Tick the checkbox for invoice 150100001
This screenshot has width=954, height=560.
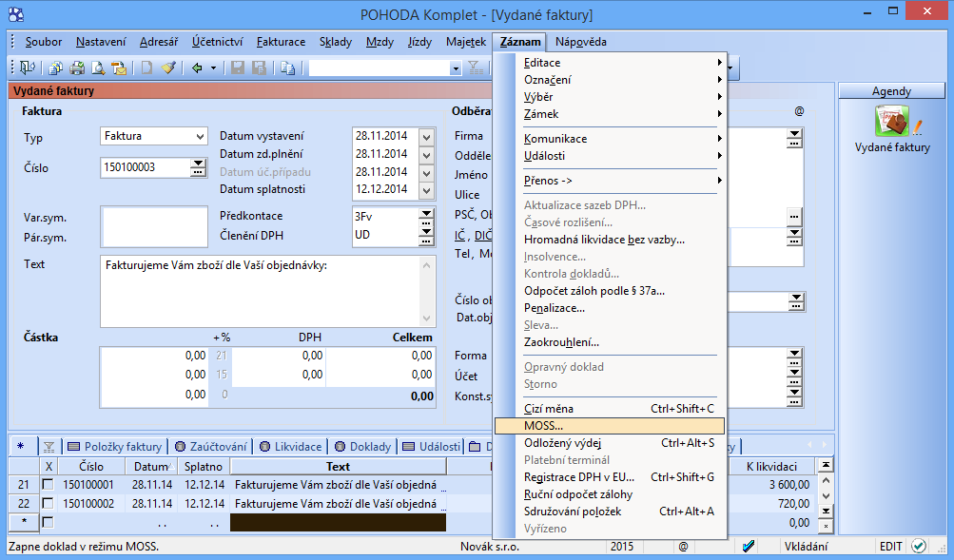48,485
